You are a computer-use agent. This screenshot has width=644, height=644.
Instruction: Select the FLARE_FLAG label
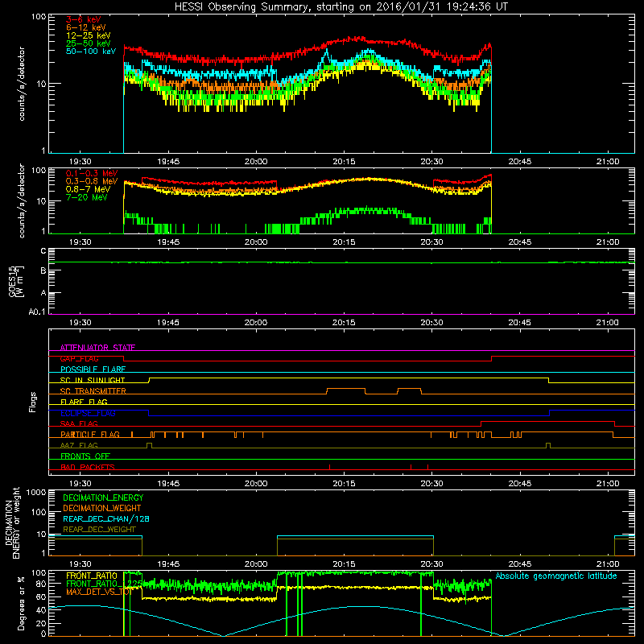(x=84, y=402)
